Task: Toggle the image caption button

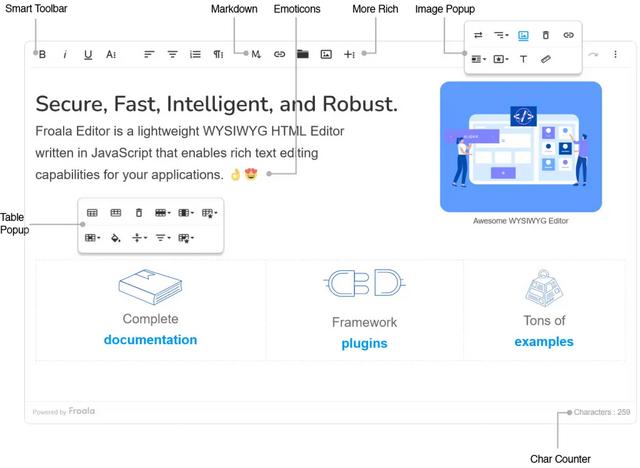Action: [523, 35]
